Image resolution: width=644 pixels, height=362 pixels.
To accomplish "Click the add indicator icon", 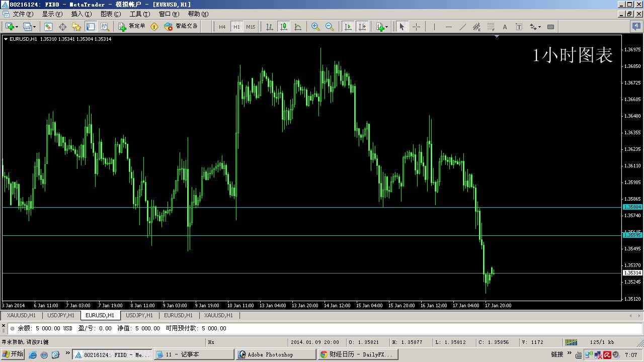I will (x=380, y=27).
